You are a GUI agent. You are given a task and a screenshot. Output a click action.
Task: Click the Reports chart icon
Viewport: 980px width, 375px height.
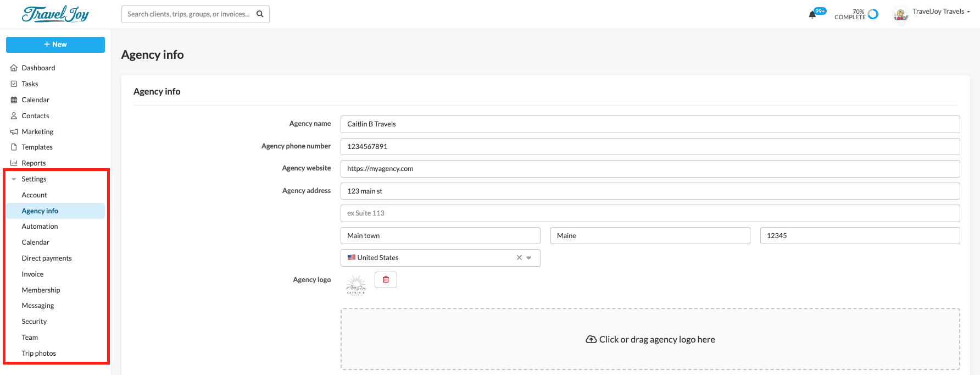[x=14, y=163]
